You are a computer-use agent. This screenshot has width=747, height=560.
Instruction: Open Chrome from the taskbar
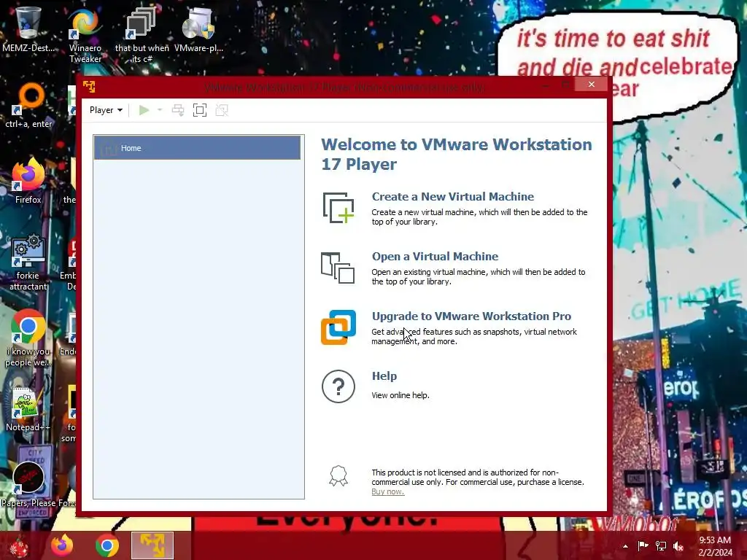(x=107, y=545)
